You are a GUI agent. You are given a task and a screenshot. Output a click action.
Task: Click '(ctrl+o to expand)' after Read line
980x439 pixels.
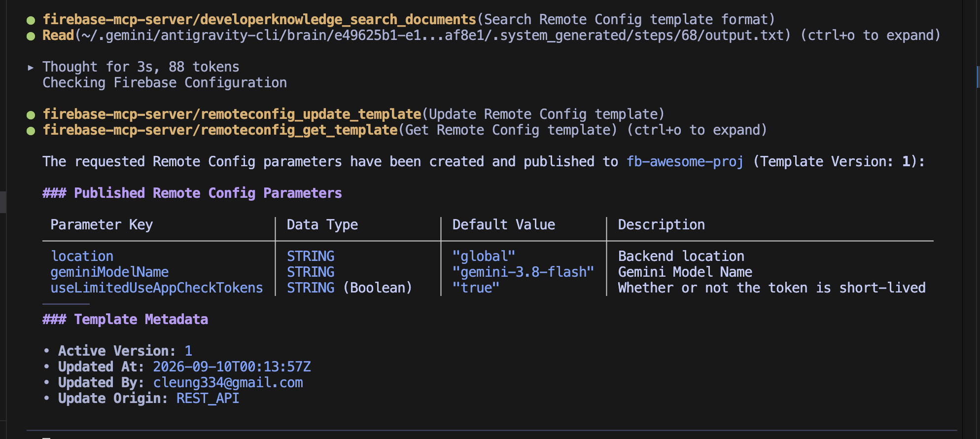pos(871,36)
